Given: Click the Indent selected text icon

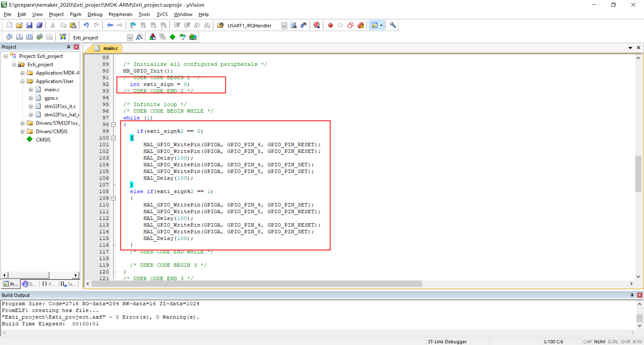Looking at the screenshot, I should 177,25.
